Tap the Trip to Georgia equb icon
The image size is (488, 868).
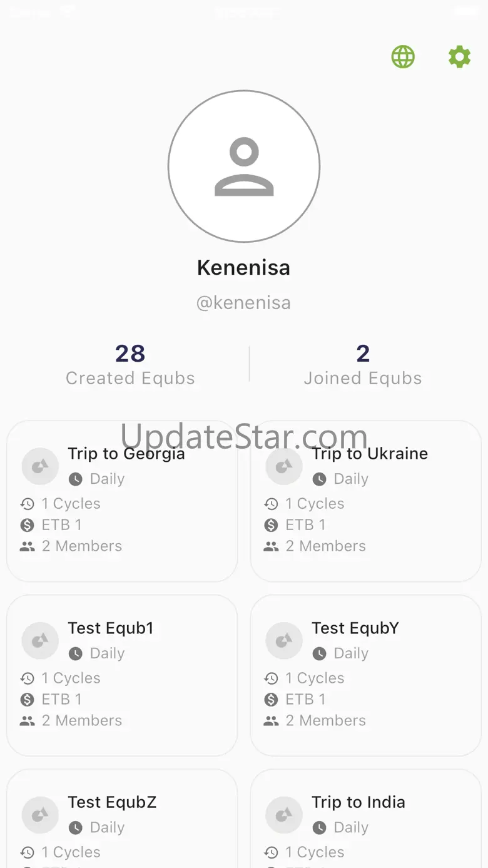(x=40, y=466)
